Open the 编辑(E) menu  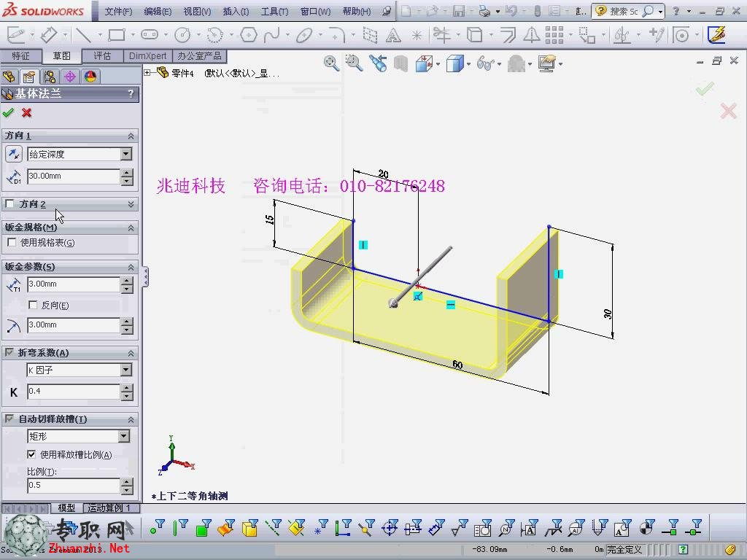click(158, 11)
